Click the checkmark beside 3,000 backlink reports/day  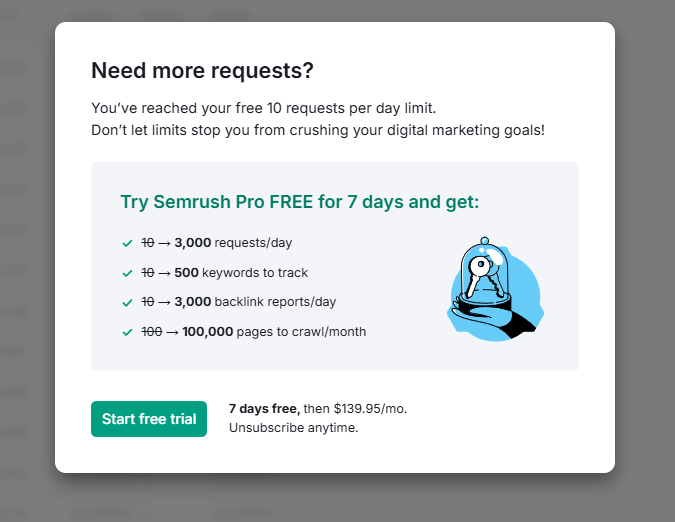point(127,302)
